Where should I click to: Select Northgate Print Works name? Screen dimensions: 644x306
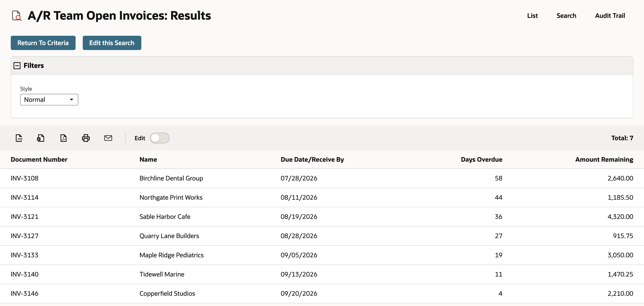pyautogui.click(x=171, y=197)
